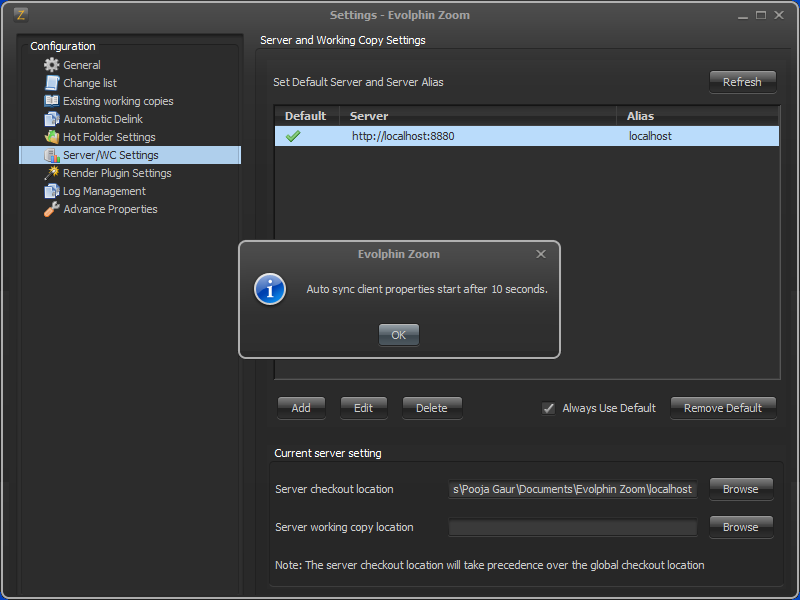Click the Remove Default button
The width and height of the screenshot is (800, 600).
(723, 408)
